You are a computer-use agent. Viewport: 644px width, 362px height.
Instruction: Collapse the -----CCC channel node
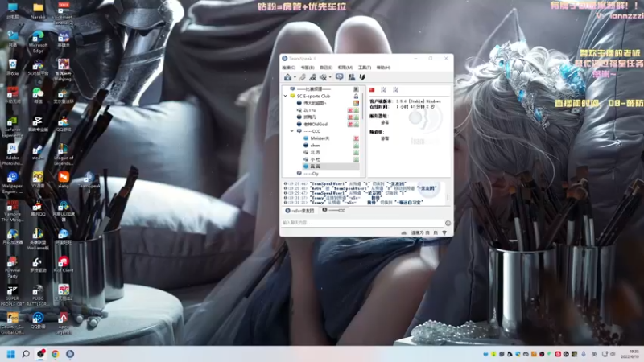coord(292,131)
